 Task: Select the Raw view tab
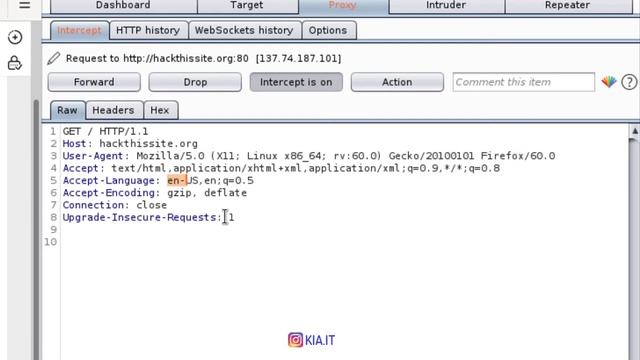[67, 110]
